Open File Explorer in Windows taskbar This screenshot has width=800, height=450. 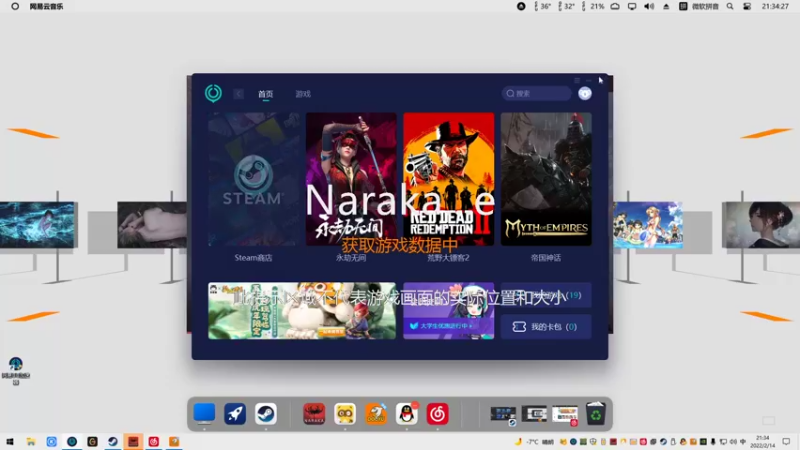pos(31,441)
